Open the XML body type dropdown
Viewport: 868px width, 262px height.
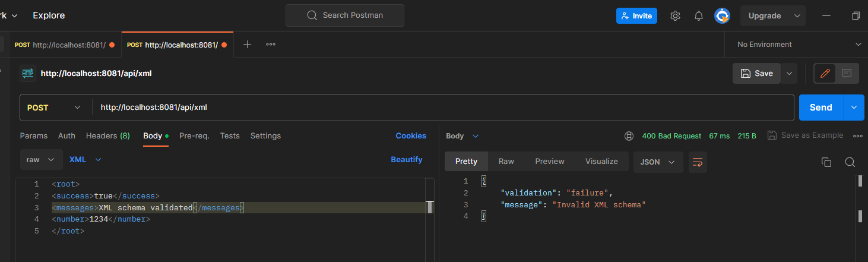click(x=85, y=159)
